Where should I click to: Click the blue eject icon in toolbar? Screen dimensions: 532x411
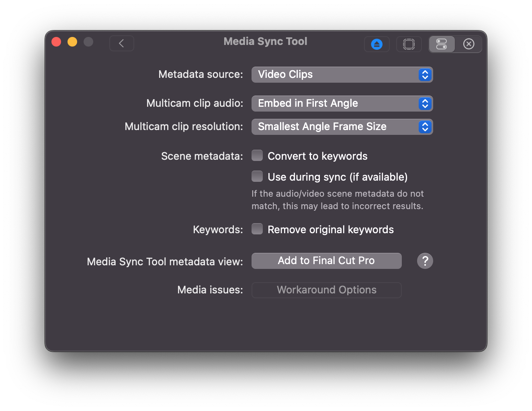[376, 44]
